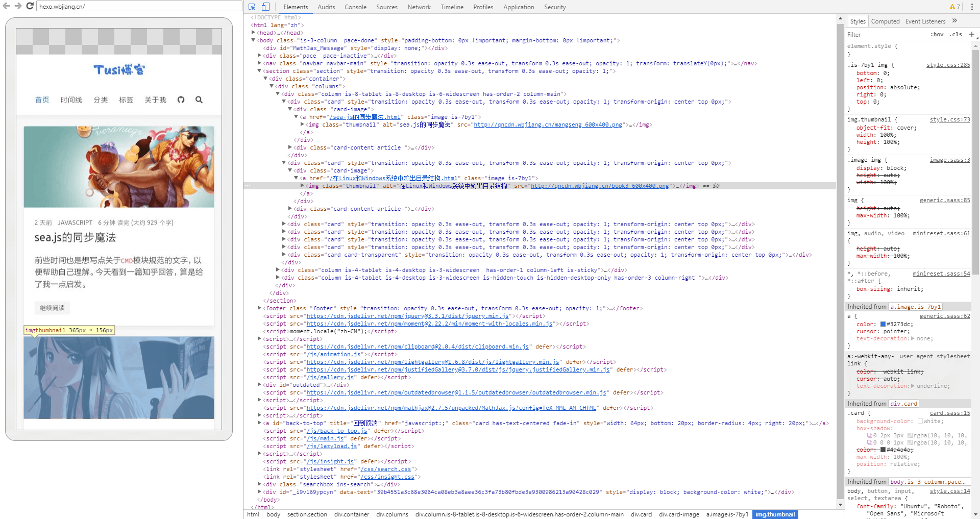Open card.sass:15 source link

(x=950, y=413)
